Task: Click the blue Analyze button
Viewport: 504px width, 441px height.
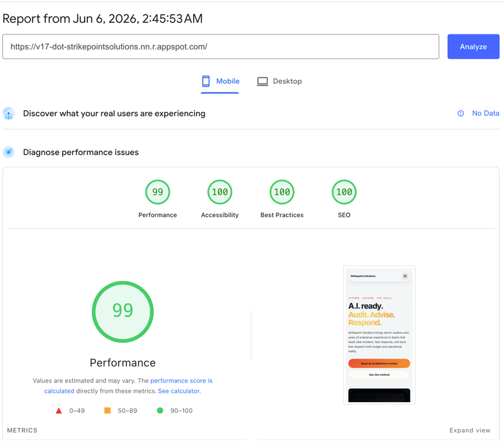Action: point(473,47)
